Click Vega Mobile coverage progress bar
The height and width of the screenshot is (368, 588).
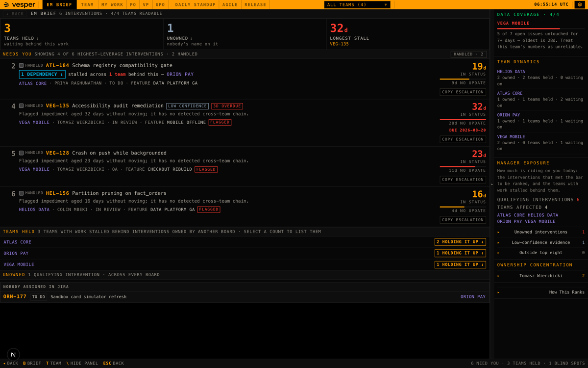tap(541, 28)
